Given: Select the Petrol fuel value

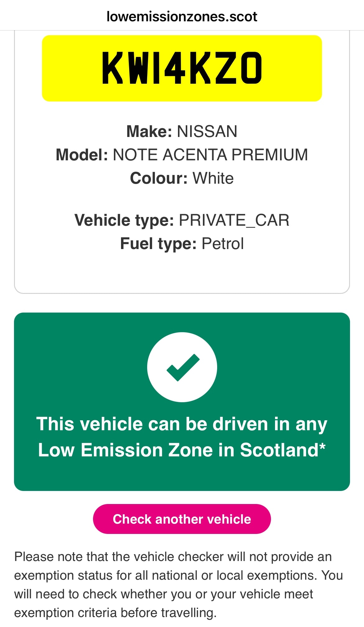Looking at the screenshot, I should click(x=223, y=243).
